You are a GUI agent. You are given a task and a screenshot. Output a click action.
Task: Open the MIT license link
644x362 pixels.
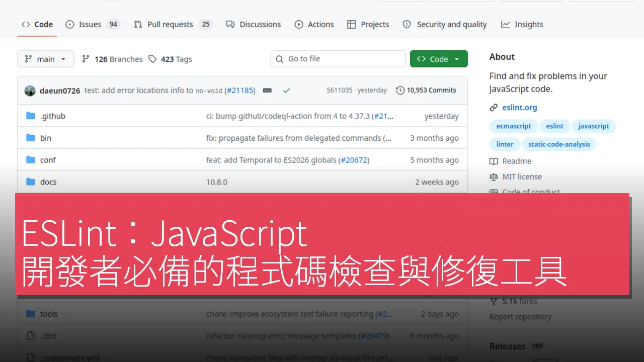coord(522,176)
